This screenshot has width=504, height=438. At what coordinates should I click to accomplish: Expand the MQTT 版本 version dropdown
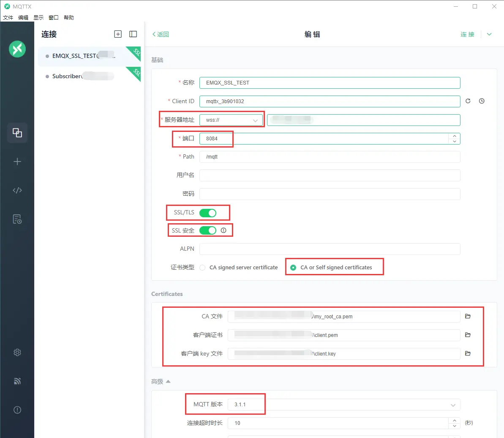coord(344,405)
